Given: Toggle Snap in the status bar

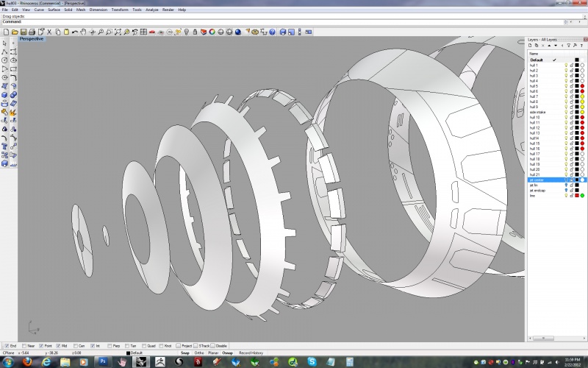Looking at the screenshot, I should 185,353.
